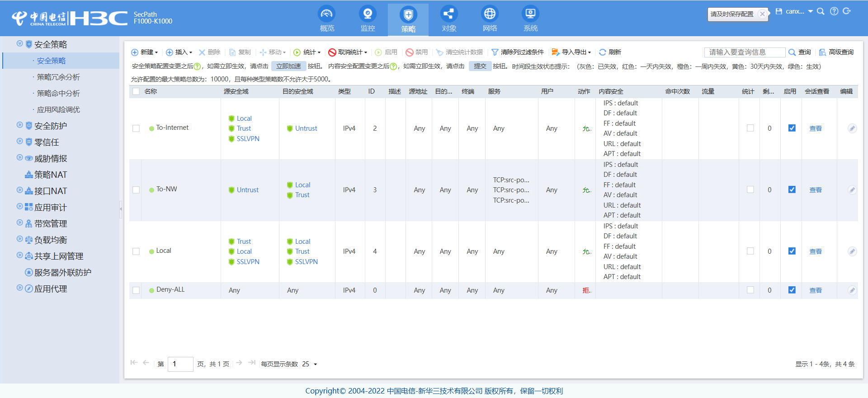Open the 监控 monitoring icon
The image size is (868, 398).
click(368, 14)
